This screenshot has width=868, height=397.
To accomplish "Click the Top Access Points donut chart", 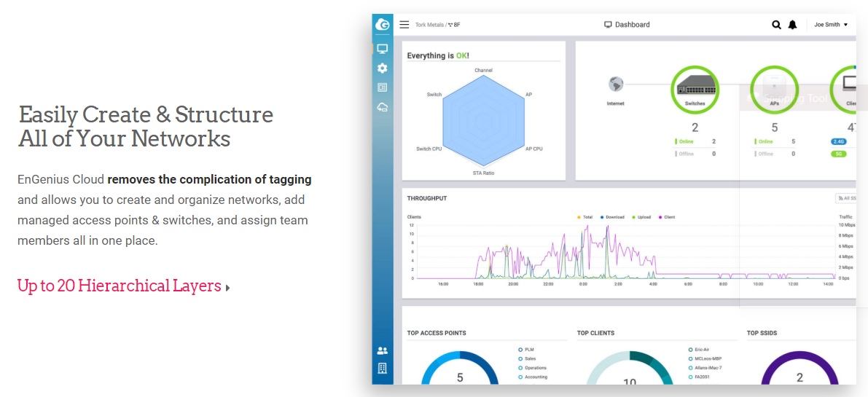I will [459, 369].
